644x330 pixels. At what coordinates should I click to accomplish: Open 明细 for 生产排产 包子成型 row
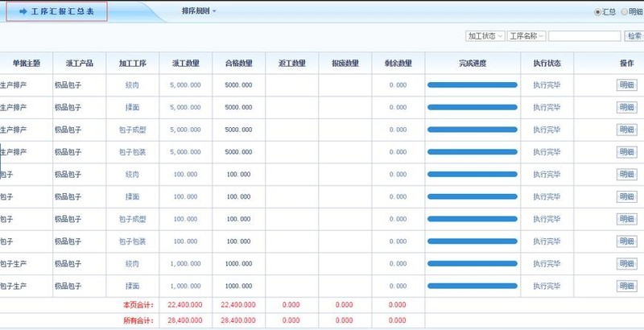pyautogui.click(x=627, y=130)
